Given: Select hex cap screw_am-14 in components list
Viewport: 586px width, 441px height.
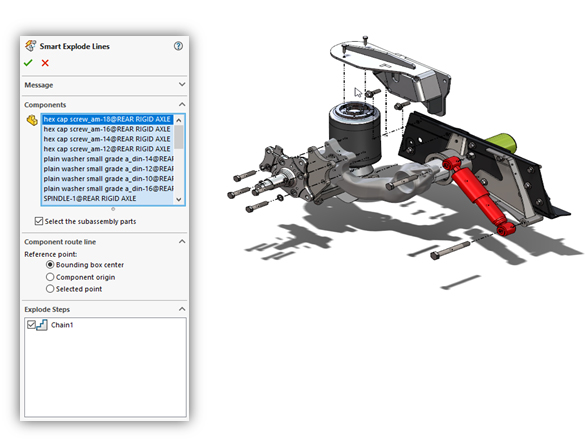Looking at the screenshot, I should click(107, 139).
